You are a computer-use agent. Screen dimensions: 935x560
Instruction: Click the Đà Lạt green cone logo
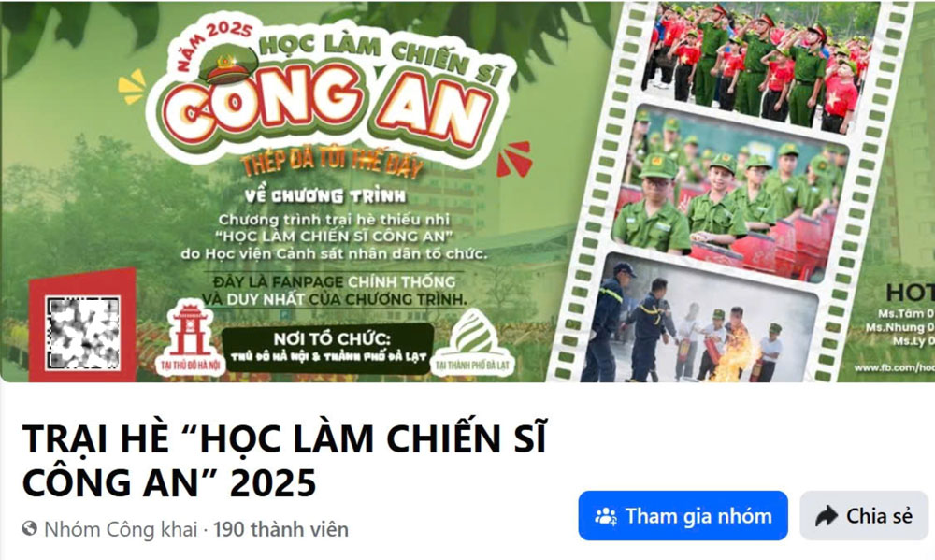click(472, 342)
